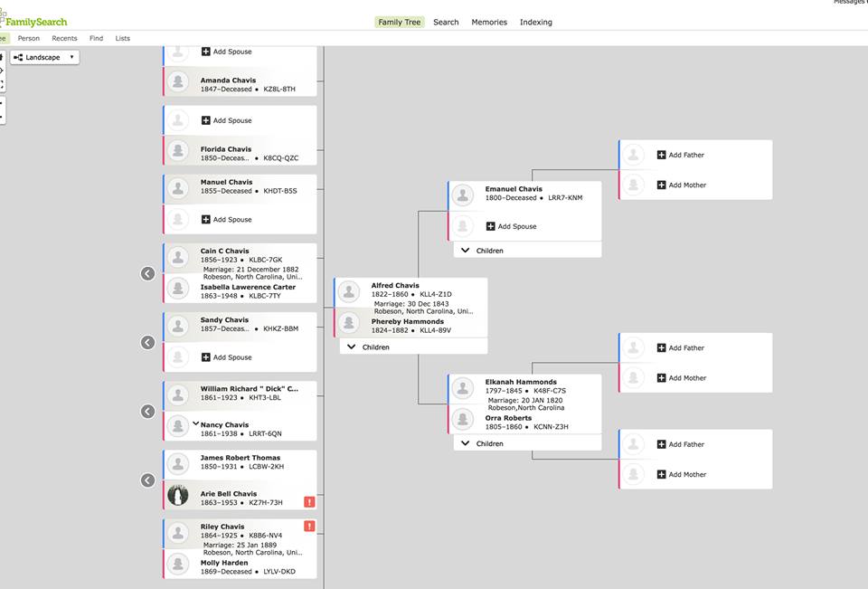Switch to the Recents tab

[64, 38]
